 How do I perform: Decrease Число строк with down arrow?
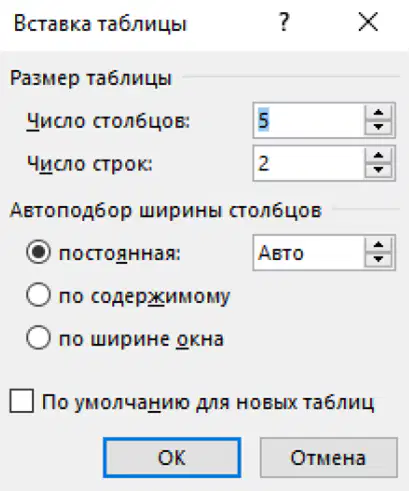(x=378, y=170)
